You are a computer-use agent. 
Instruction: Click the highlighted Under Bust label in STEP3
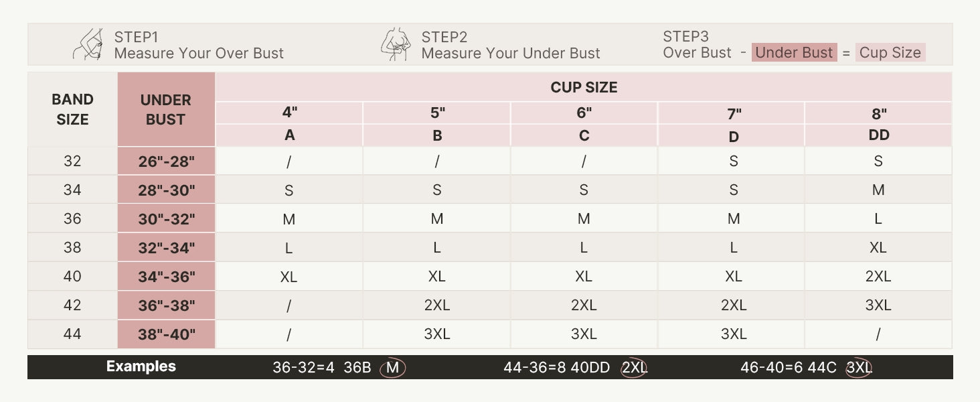tap(794, 53)
